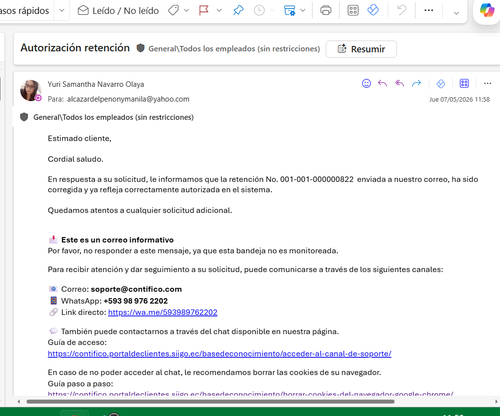The image size is (500, 416).
Task: Forward the message with the right-arrow icon
Action: coord(416,83)
